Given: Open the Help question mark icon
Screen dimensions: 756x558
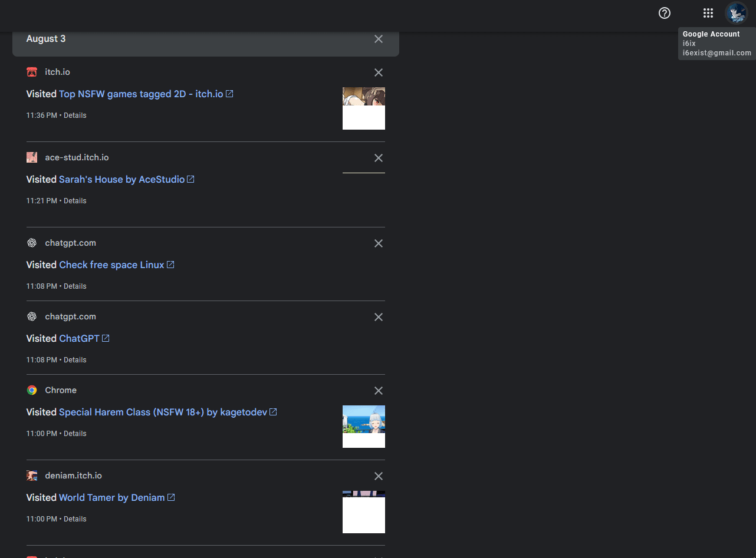Looking at the screenshot, I should coord(665,13).
